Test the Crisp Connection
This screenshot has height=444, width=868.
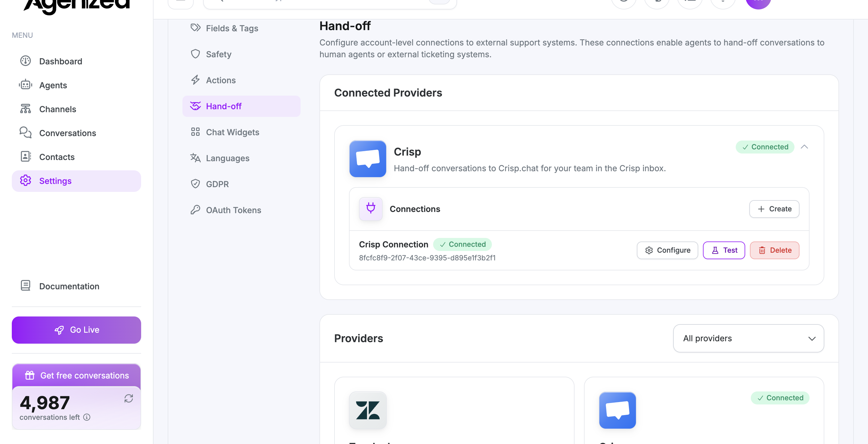(724, 250)
